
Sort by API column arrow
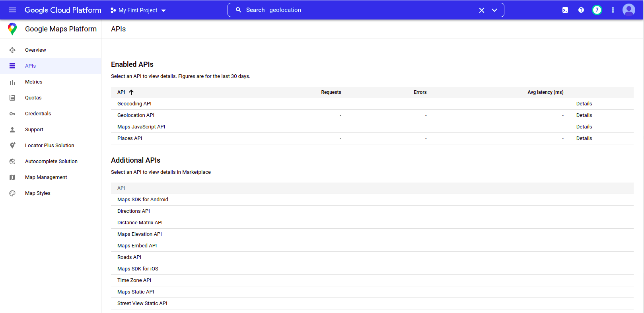click(131, 92)
